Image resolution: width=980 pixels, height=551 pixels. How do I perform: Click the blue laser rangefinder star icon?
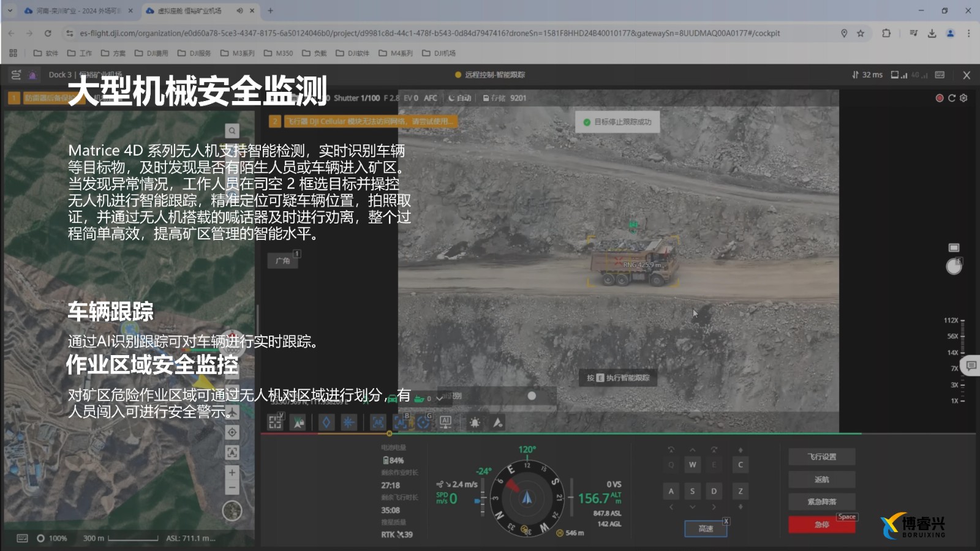click(349, 422)
